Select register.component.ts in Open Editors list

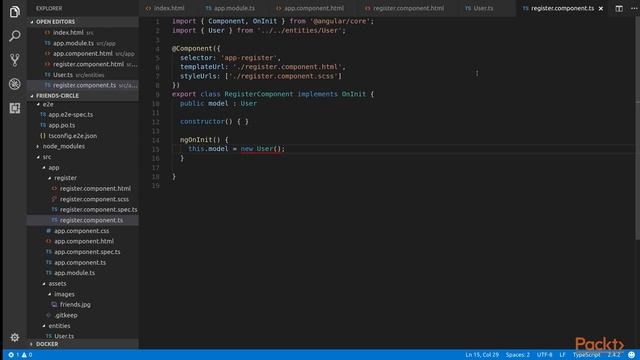[x=84, y=85]
